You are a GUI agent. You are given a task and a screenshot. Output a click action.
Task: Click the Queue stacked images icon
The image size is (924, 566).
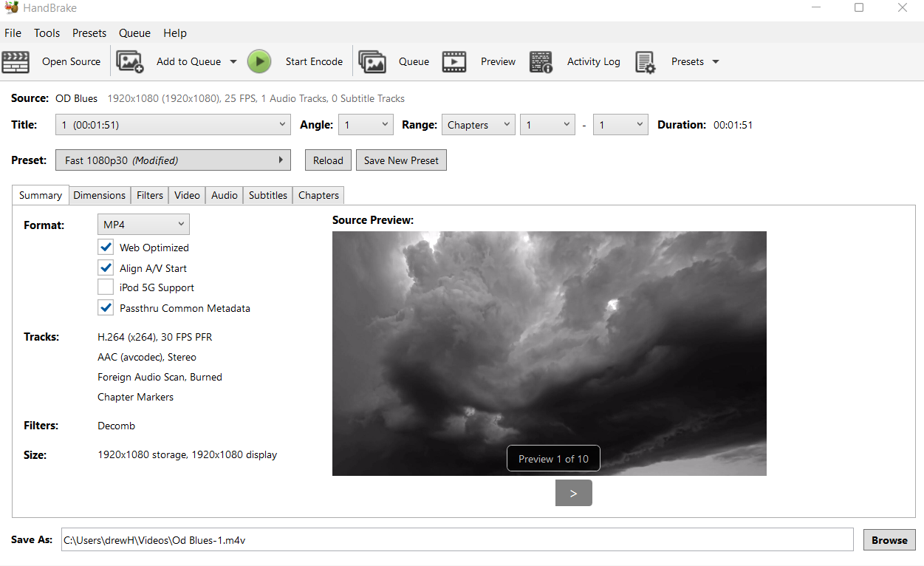point(372,61)
